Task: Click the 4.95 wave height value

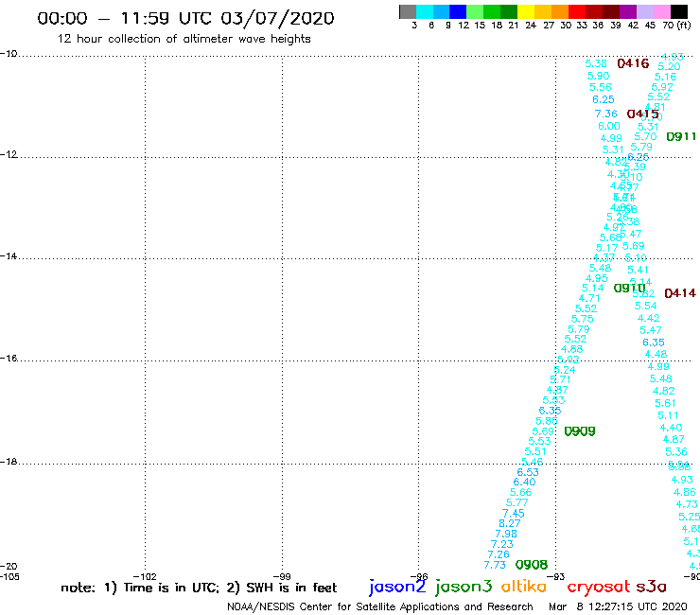Action: point(597,278)
